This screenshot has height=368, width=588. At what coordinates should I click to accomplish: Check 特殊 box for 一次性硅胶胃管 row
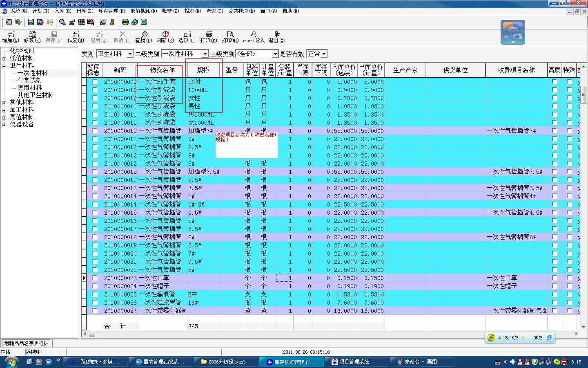coord(569,303)
